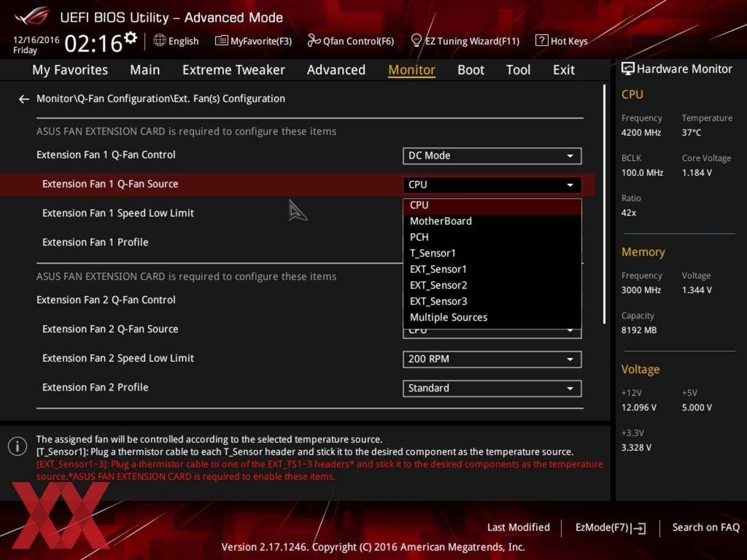Choose MotherBoard from the source list

pyautogui.click(x=492, y=221)
